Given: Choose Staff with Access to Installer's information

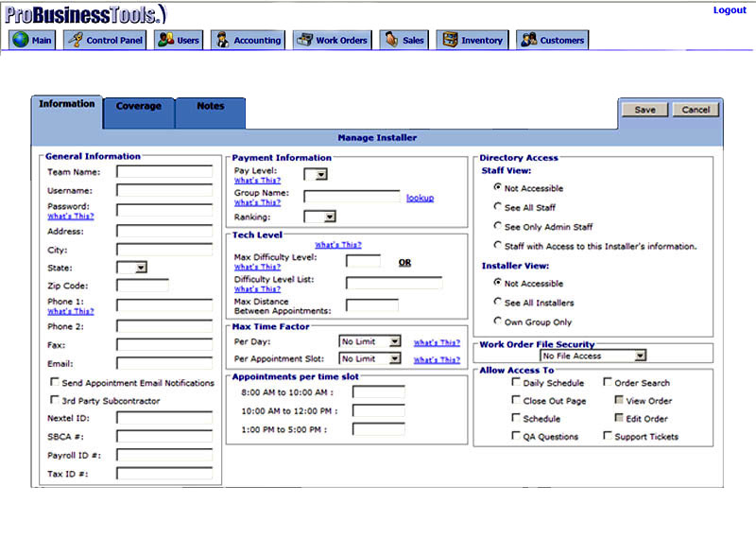Looking at the screenshot, I should click(498, 245).
